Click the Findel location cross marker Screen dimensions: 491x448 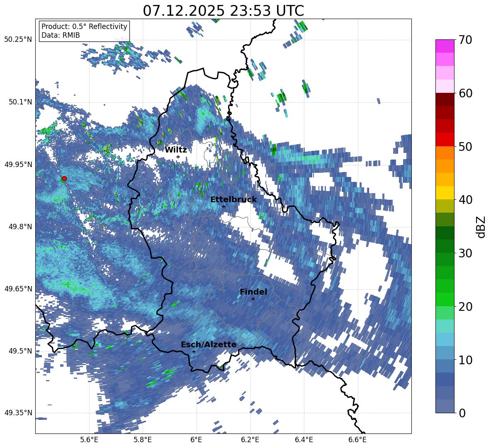(x=253, y=299)
